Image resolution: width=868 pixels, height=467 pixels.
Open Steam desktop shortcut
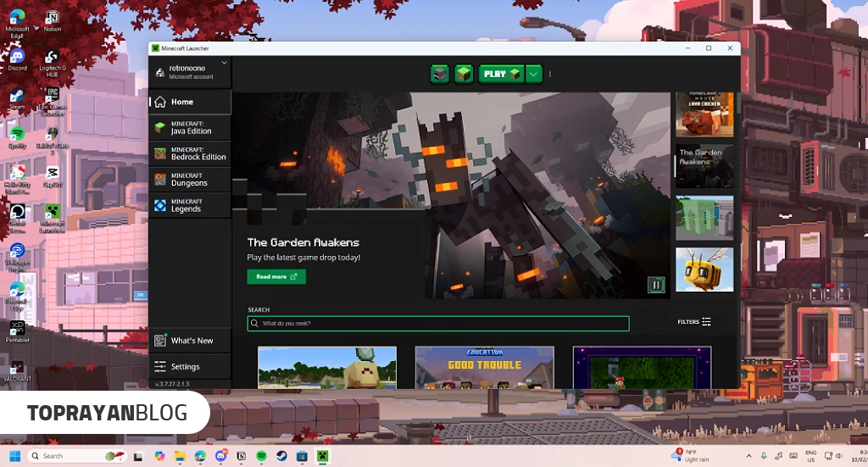tap(17, 99)
